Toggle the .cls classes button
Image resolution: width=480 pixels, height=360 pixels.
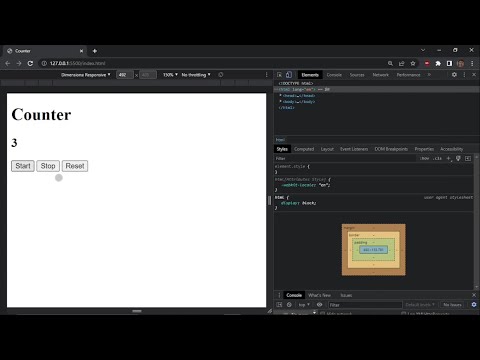click(437, 159)
